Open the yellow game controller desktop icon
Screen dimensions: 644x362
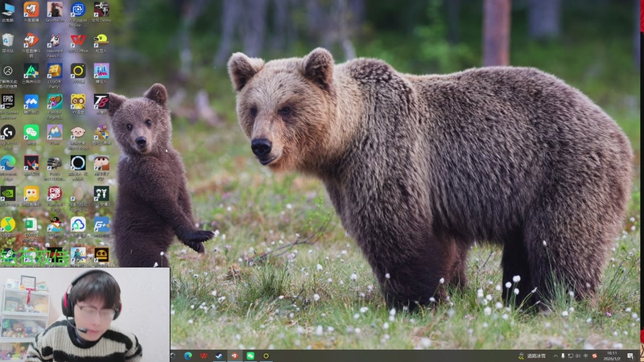click(31, 196)
